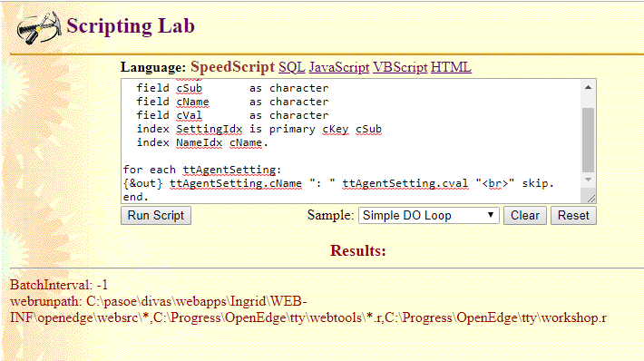644x361 pixels.
Task: Click the Results heading
Action: click(x=358, y=250)
